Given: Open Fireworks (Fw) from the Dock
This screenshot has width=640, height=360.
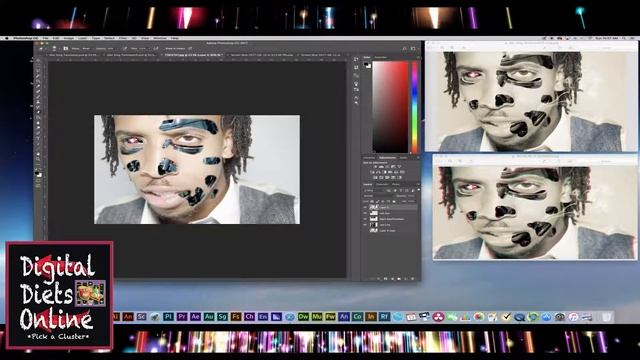Looking at the screenshot, I should 330,316.
